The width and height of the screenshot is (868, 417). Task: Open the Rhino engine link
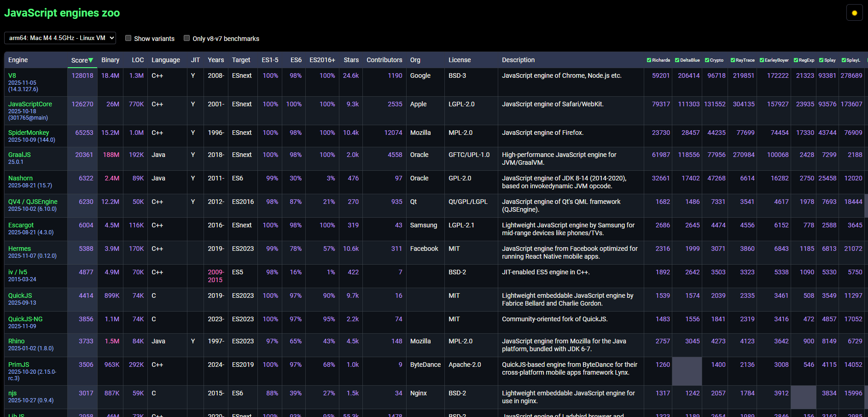[16, 341]
